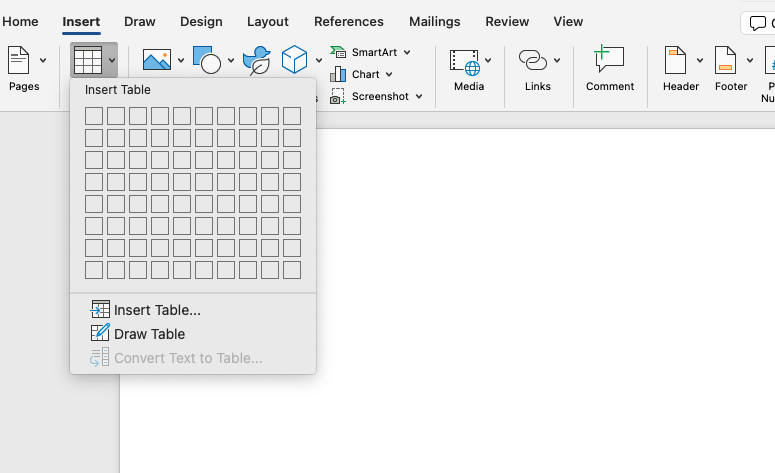Click bottom-right cell of table grid
The image size is (775, 473).
pyautogui.click(x=292, y=270)
